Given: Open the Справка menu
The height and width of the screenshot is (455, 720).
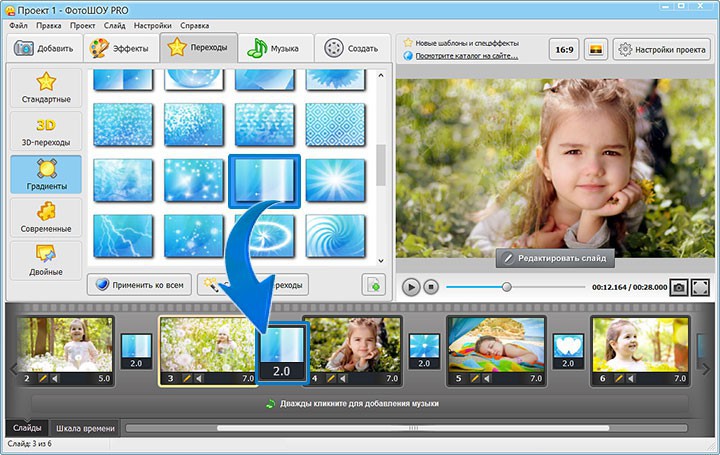Looking at the screenshot, I should tap(195, 26).
